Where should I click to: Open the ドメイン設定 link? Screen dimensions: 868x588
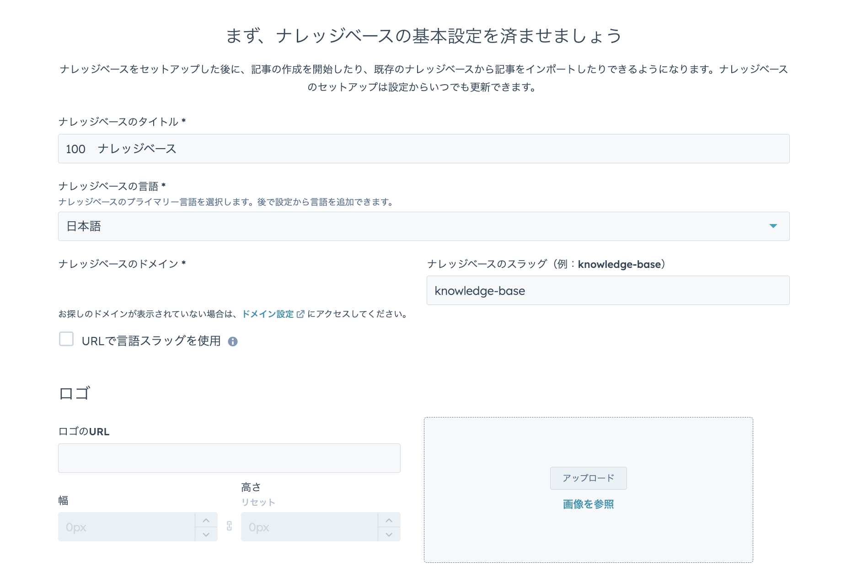click(x=268, y=314)
